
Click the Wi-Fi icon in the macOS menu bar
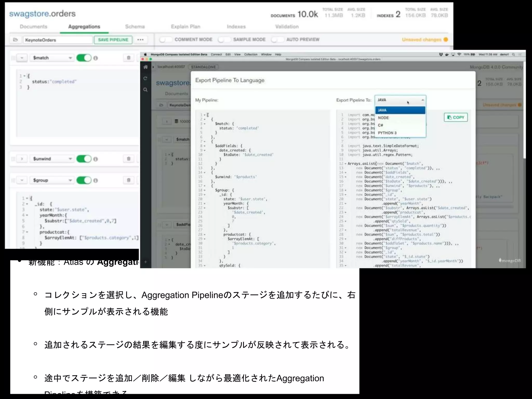click(x=459, y=55)
